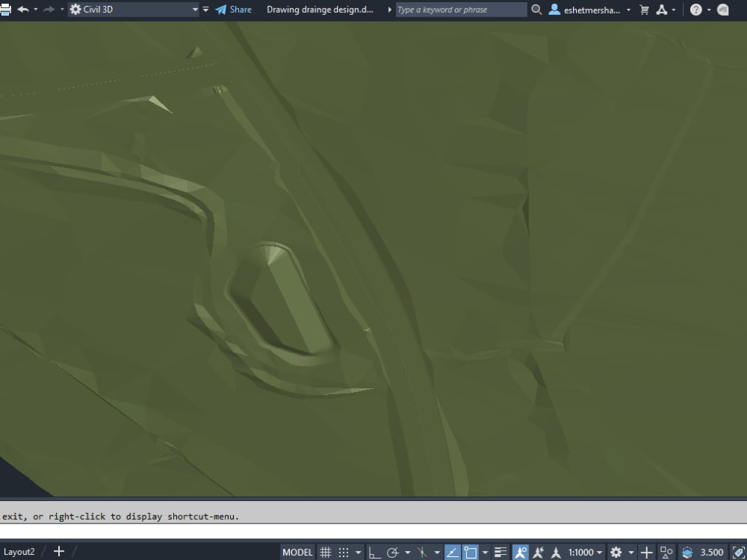747x560 pixels.
Task: Click the command line input field
Action: (373, 530)
